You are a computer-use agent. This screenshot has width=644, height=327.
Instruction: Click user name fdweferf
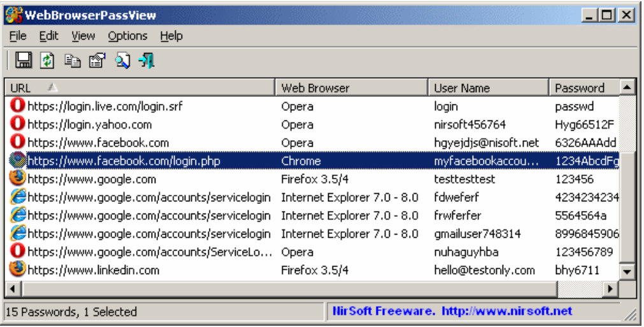tap(456, 197)
